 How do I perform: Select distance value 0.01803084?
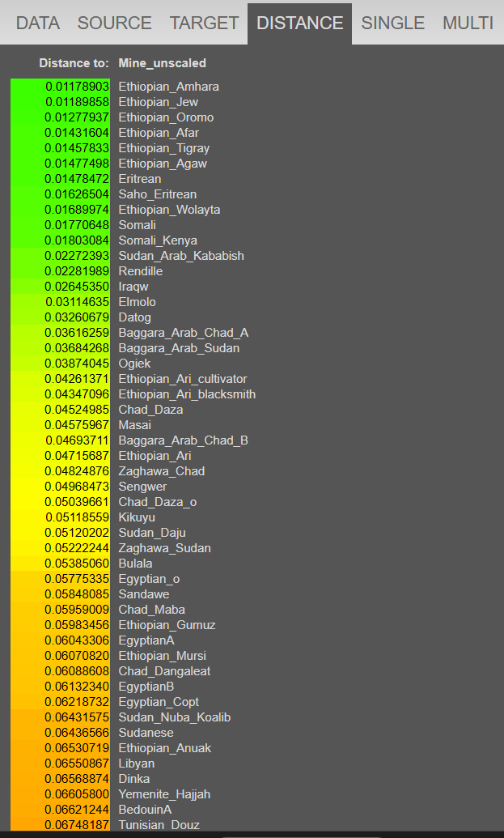click(78, 240)
